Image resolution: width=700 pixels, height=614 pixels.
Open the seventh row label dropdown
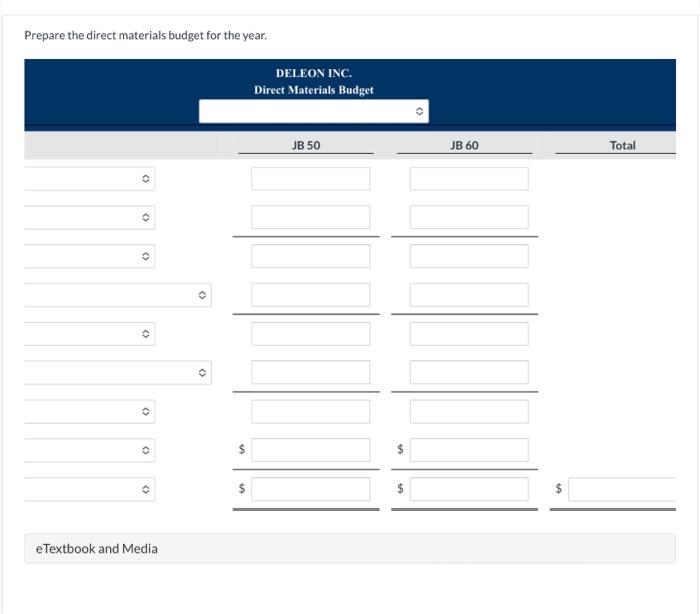[90, 412]
